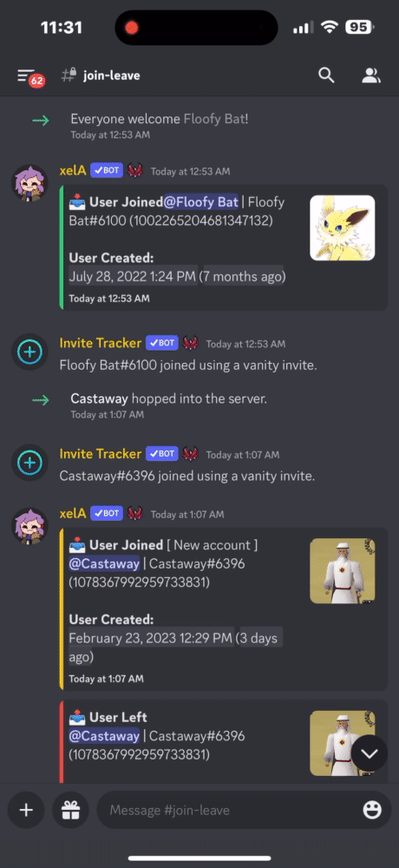Jump to latest with down chevron
The image size is (399, 868).
tap(370, 753)
